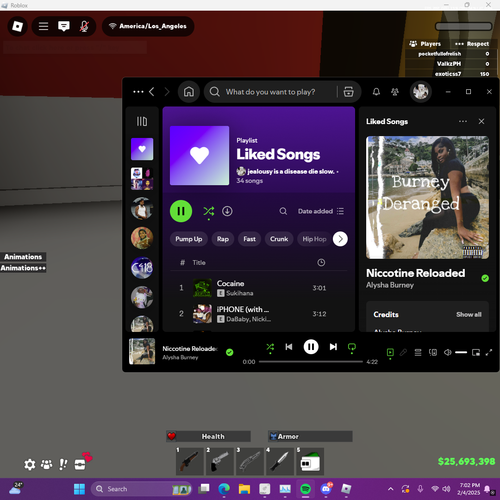Show all credits
This screenshot has height=500, width=500.
[469, 314]
